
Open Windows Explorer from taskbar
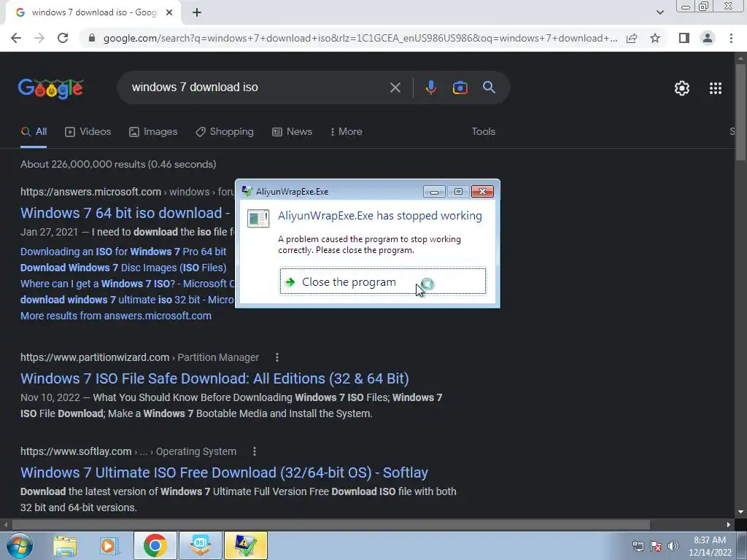tap(65, 545)
